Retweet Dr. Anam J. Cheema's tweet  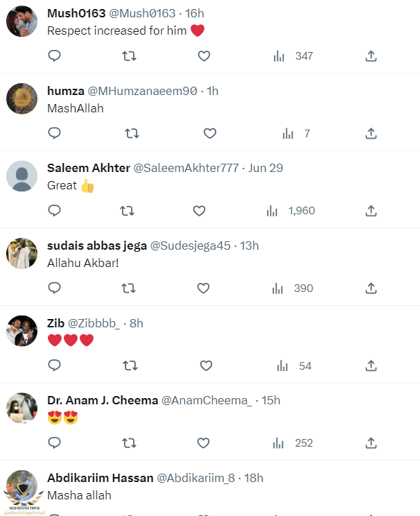pos(129,442)
